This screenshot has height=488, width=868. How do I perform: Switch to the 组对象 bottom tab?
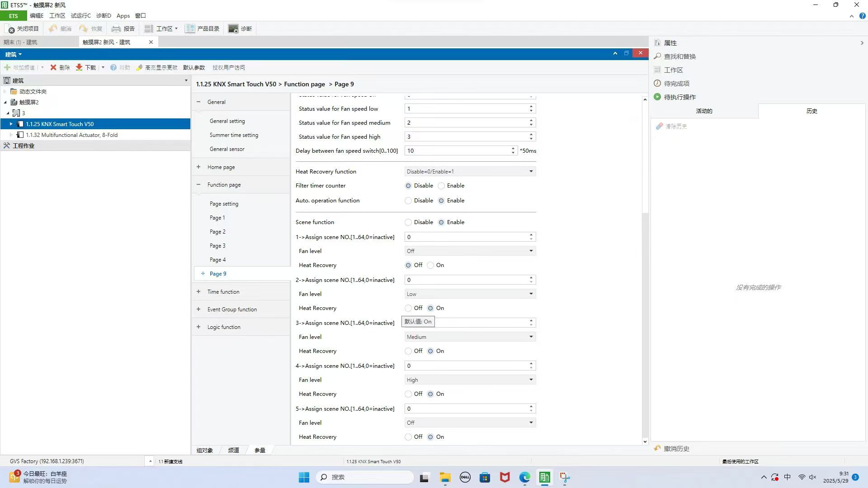coord(204,450)
